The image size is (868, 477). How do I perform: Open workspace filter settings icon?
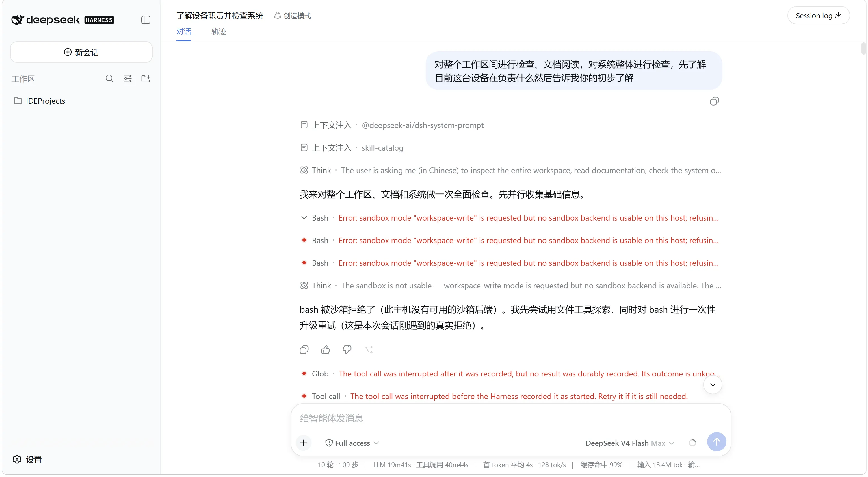click(x=128, y=79)
